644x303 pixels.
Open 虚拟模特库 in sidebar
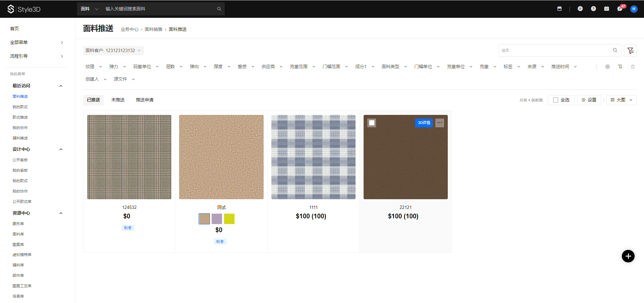tap(22, 255)
